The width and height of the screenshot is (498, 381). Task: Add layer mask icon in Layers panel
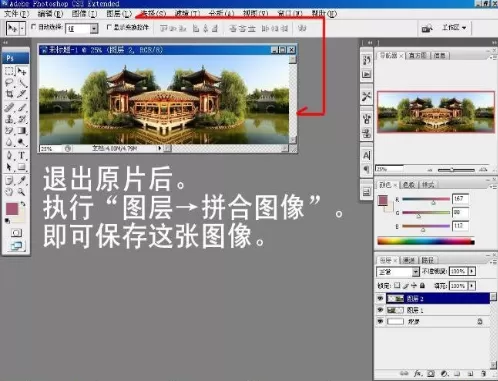coord(431,374)
